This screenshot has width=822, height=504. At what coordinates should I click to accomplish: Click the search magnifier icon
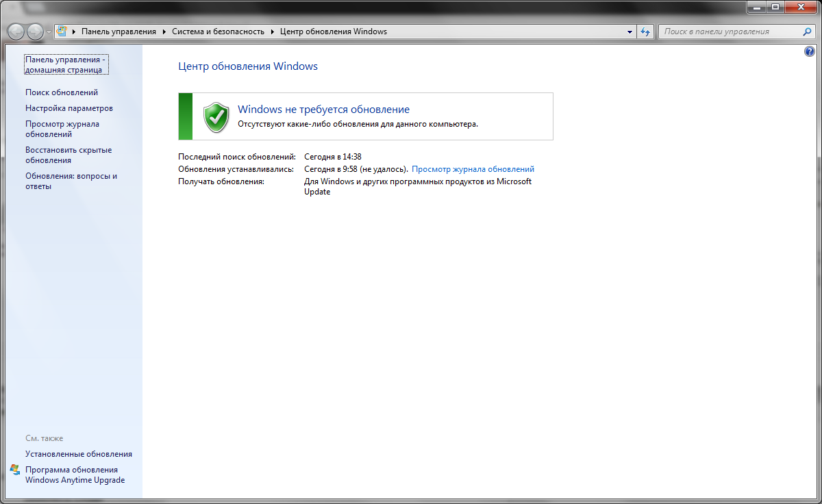click(808, 32)
